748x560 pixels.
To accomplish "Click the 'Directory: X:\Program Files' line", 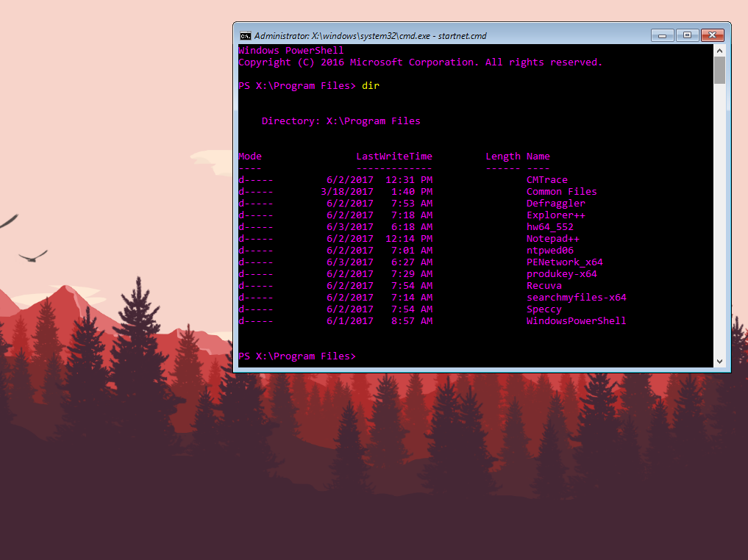I will coord(341,121).
